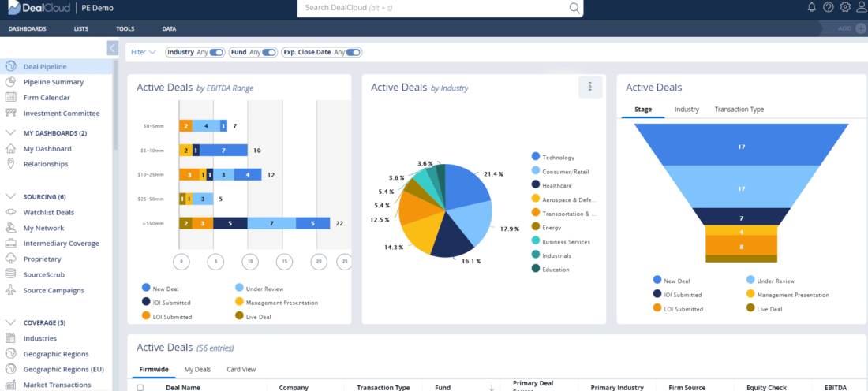Click the Firm Calendar sidebar icon
The image size is (868, 391).
(x=11, y=98)
